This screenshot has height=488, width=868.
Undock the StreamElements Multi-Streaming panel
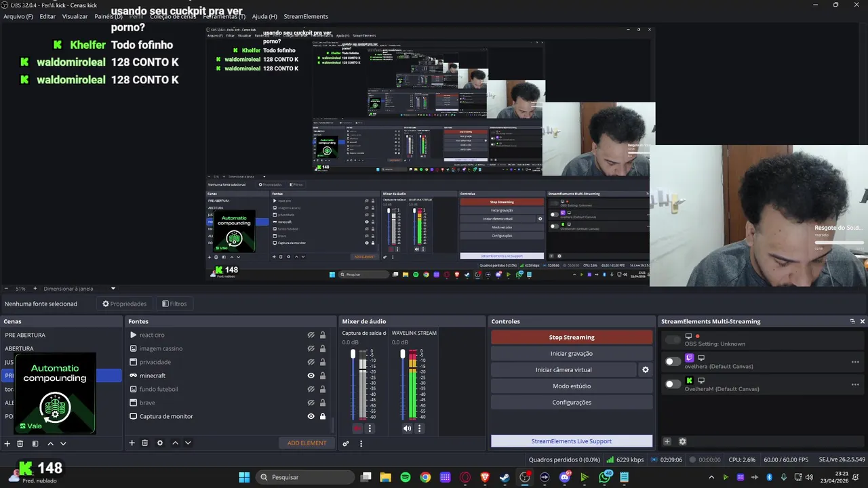(852, 321)
